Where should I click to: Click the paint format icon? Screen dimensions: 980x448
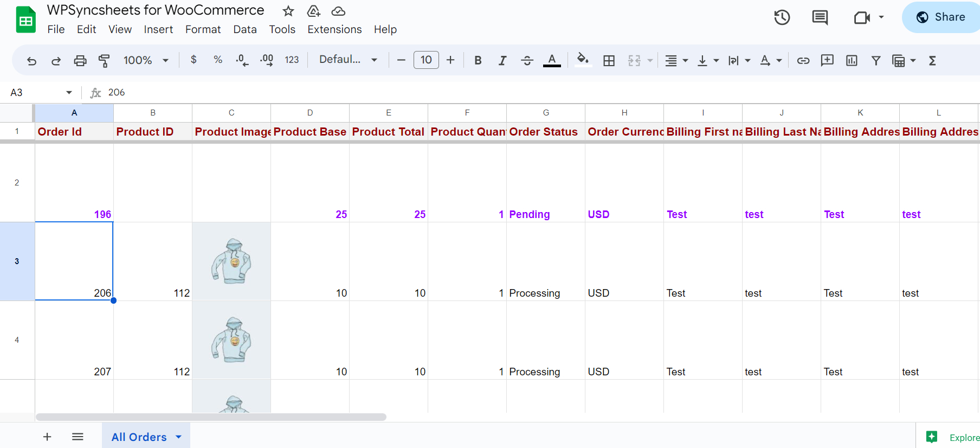click(104, 61)
